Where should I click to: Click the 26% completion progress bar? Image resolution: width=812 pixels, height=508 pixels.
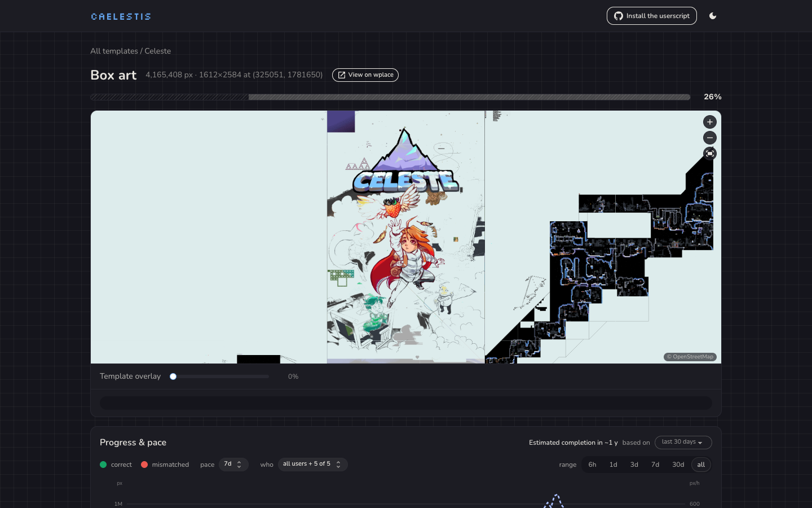[x=390, y=97]
